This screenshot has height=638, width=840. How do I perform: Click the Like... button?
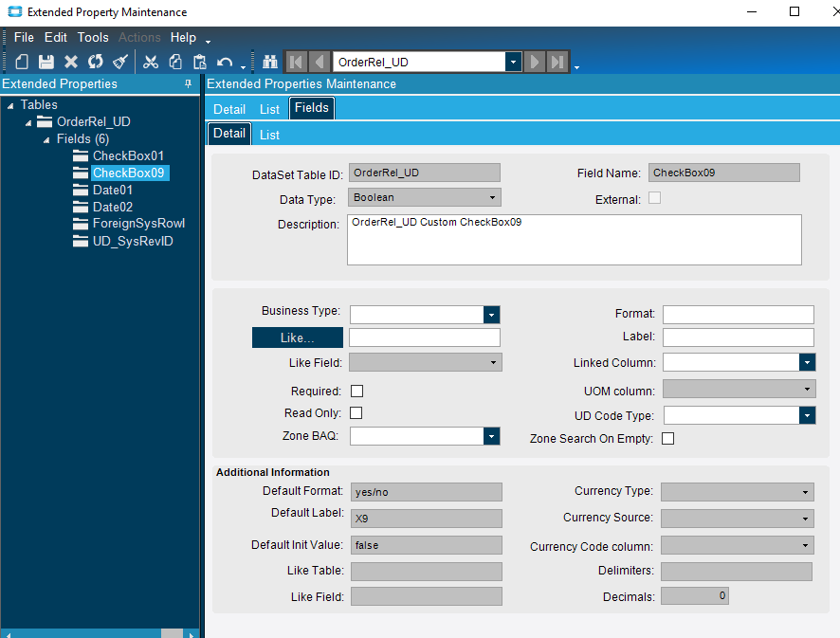click(298, 337)
